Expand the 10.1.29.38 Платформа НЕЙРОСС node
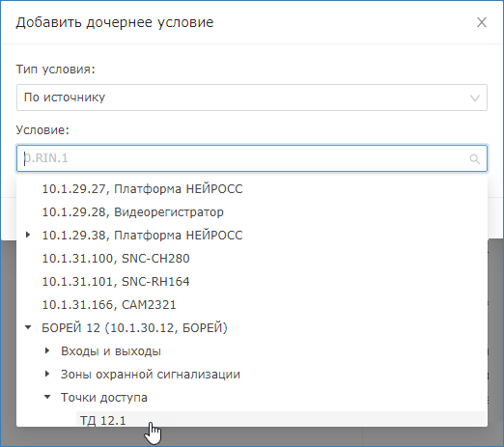 coord(28,236)
